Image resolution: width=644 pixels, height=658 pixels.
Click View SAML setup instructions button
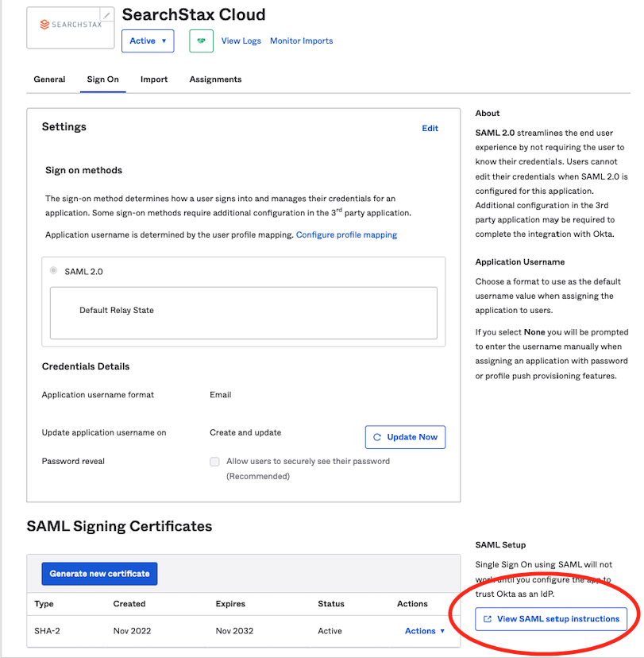coord(551,619)
